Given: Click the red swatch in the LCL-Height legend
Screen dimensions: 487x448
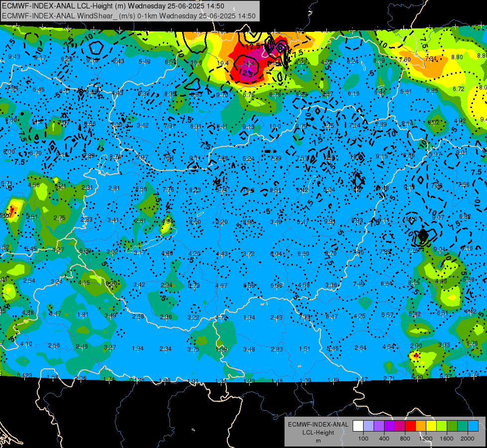Looking at the screenshot, I should click(x=410, y=426).
